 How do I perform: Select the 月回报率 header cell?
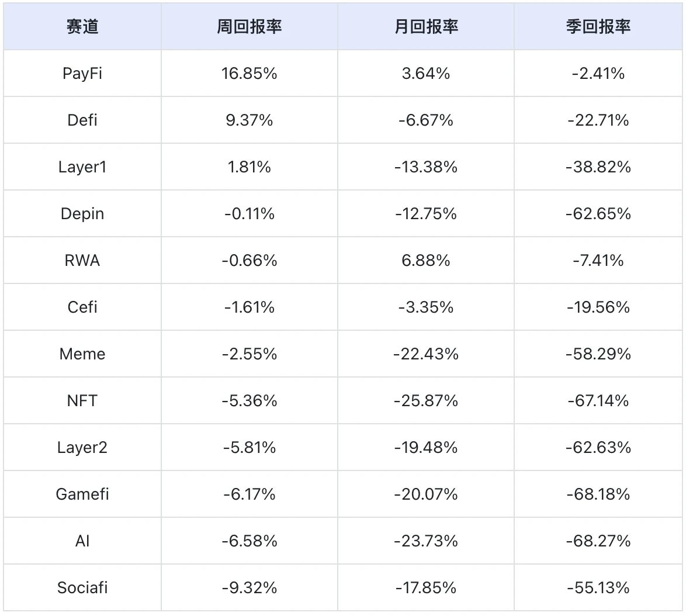point(426,26)
